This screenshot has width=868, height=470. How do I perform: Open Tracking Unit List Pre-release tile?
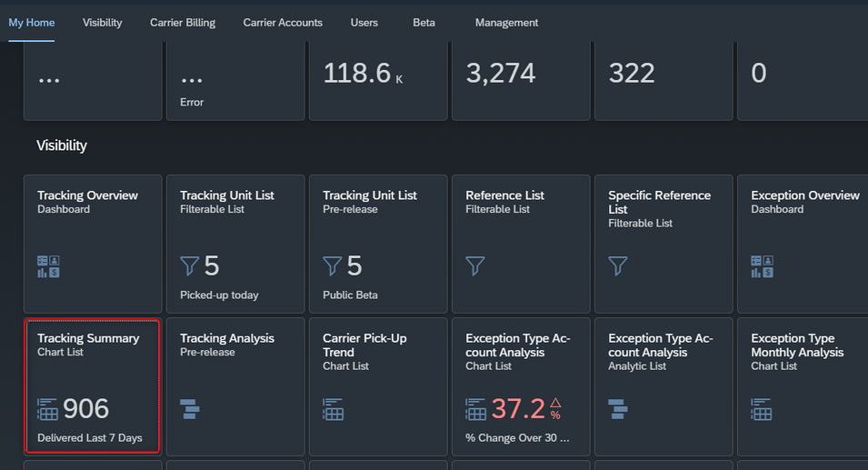pyautogui.click(x=378, y=245)
